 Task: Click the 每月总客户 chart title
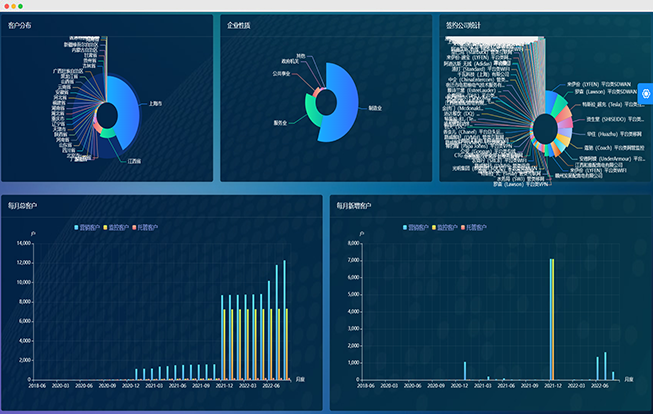click(x=20, y=205)
